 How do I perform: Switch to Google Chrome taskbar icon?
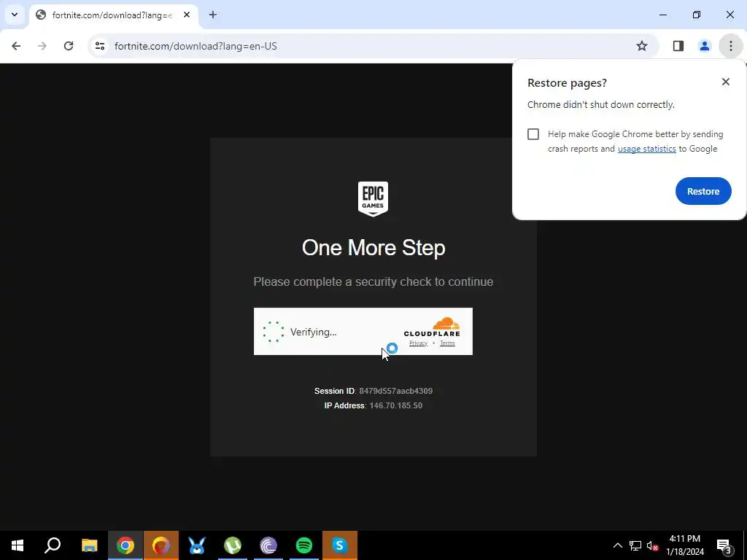[125, 545]
